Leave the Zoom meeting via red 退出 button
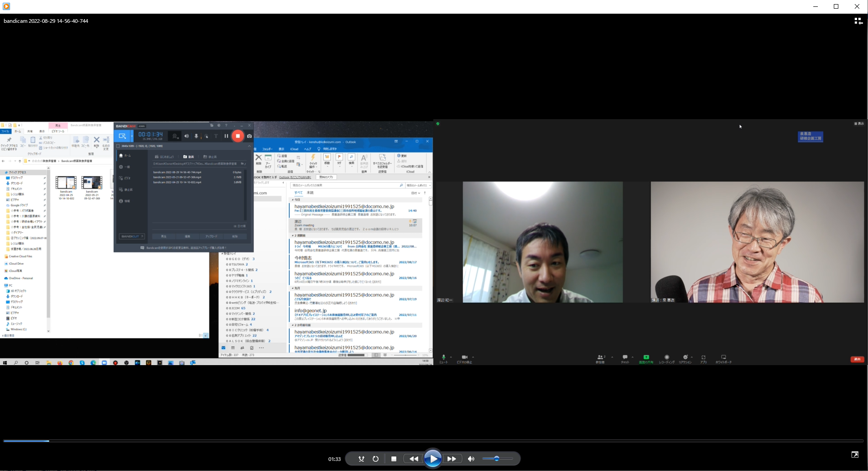Viewport: 868px width, 471px height. coord(857,359)
